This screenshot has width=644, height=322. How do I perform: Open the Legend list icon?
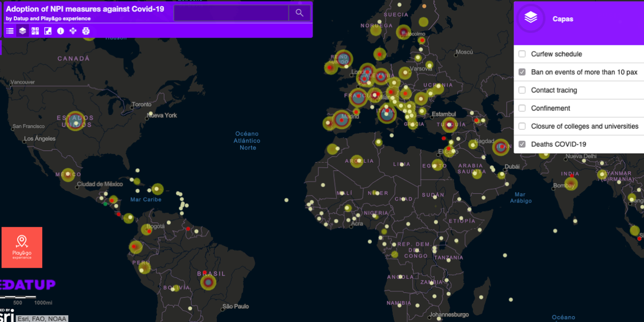[10, 31]
